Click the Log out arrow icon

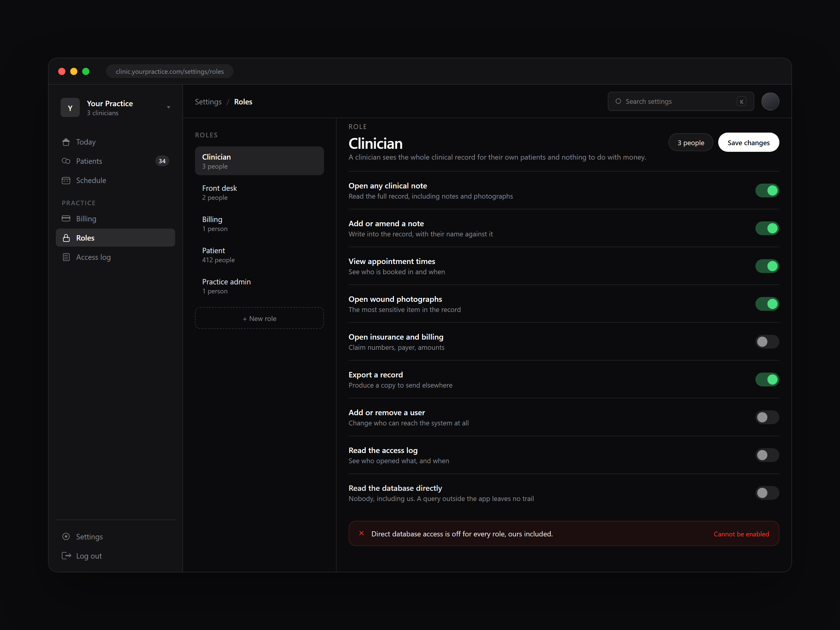[67, 556]
